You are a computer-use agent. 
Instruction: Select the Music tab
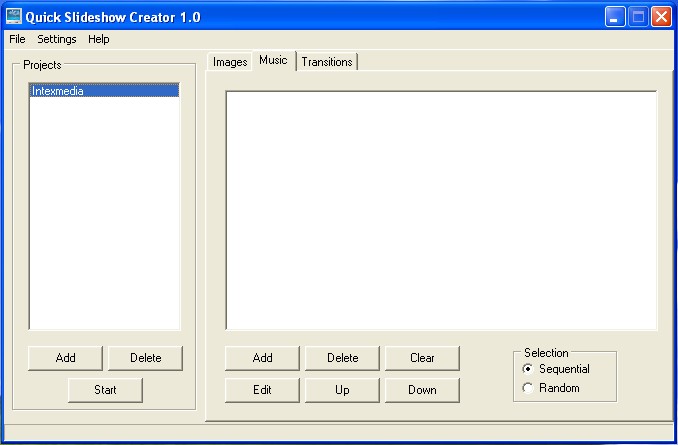click(273, 60)
